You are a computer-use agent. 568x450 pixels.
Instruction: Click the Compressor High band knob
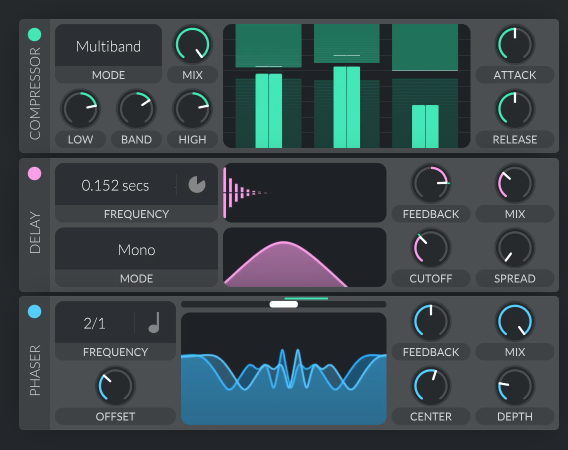coord(192,109)
